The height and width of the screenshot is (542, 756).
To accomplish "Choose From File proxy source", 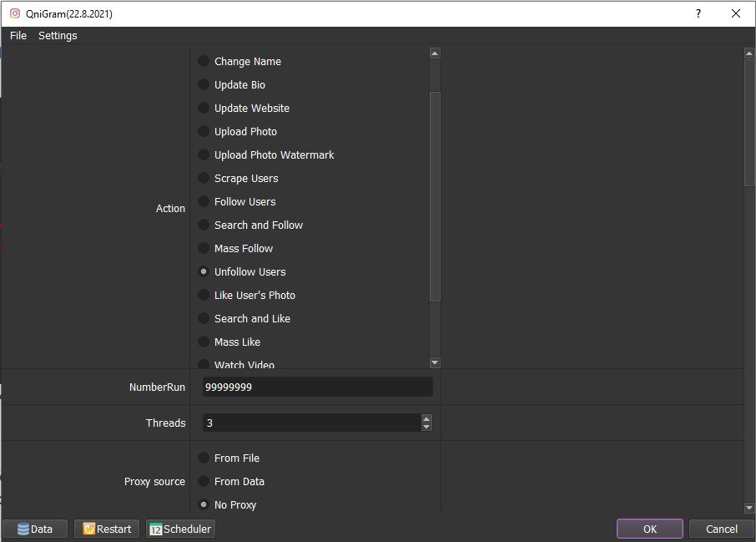I will 229,458.
